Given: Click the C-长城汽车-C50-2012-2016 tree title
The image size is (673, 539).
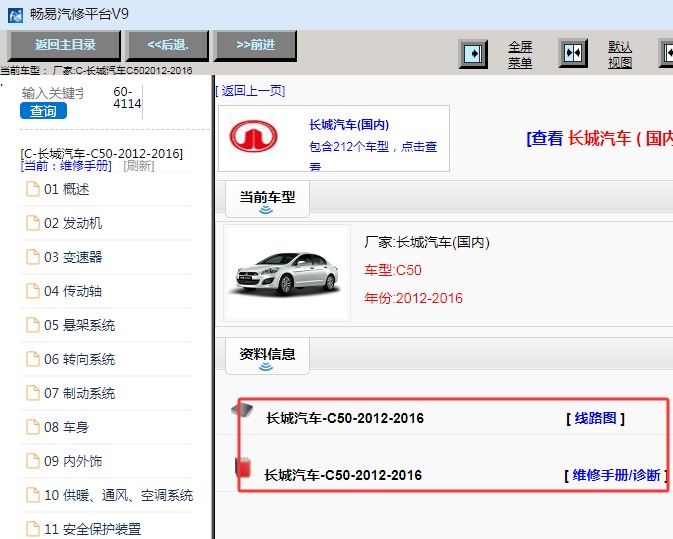Looking at the screenshot, I should (102, 154).
